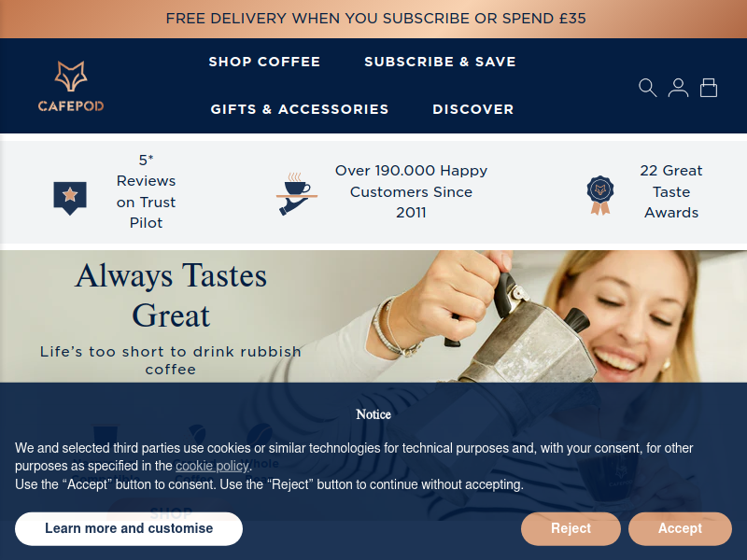Open the search magnifier icon
The image size is (747, 560).
click(647, 88)
